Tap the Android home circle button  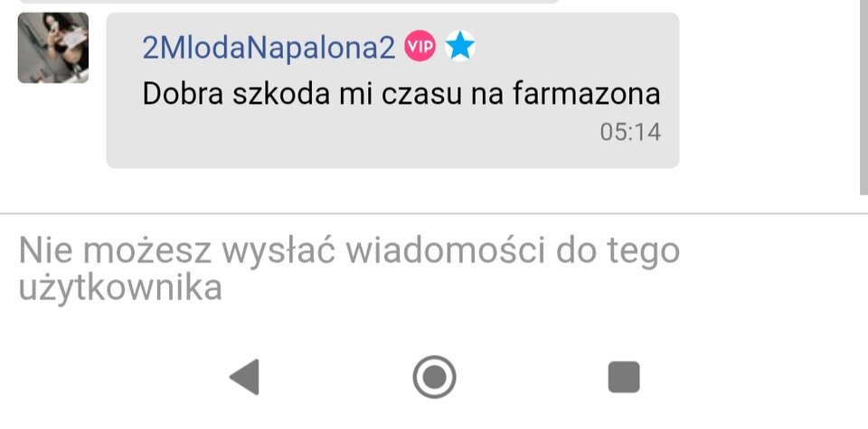434,377
